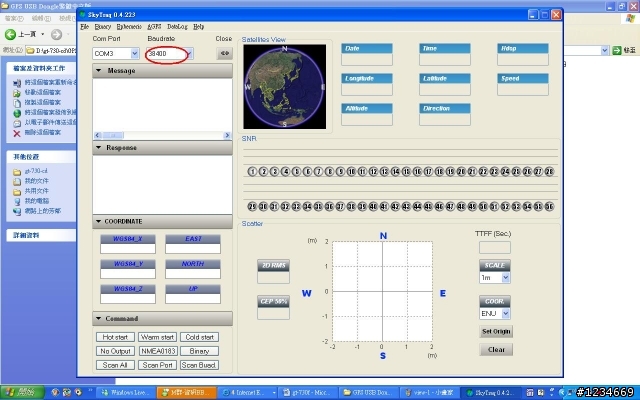The height and width of the screenshot is (400, 640).
Task: Open the Help menu in SkyTraq
Action: coord(198,27)
